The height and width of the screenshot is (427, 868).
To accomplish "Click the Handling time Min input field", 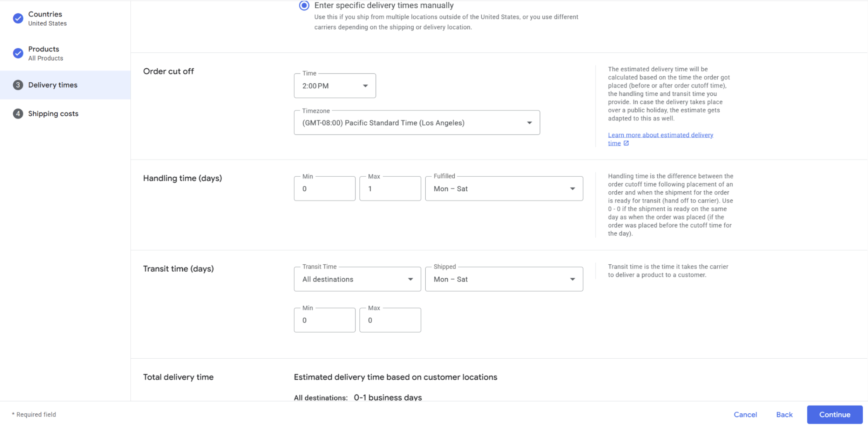I will click(324, 189).
